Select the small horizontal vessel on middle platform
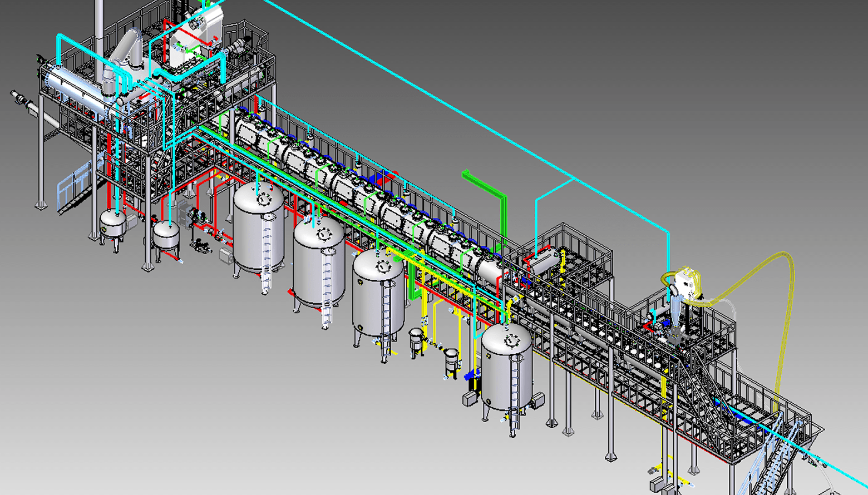The height and width of the screenshot is (495, 868). (542, 263)
